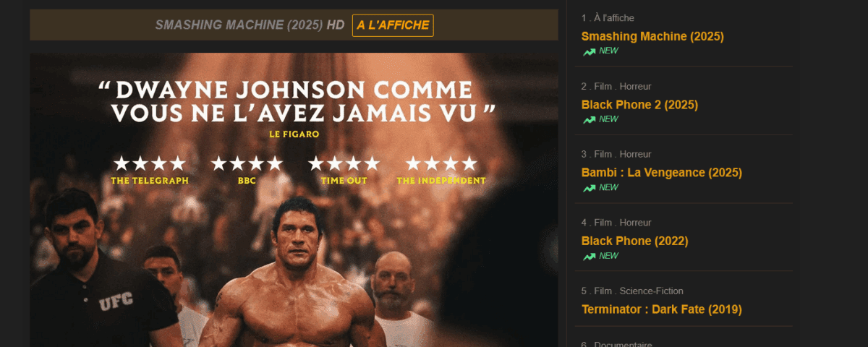This screenshot has height=347, width=868.
Task: Click the Film . Science-Fiction category text
Action: point(632,291)
